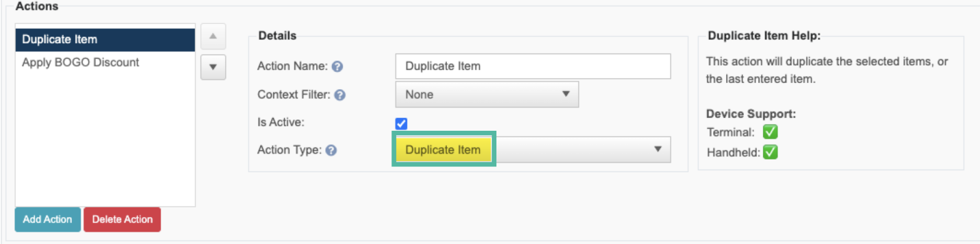The width and height of the screenshot is (980, 244).
Task: Uncheck the Is Active checkbox
Action: (x=401, y=124)
